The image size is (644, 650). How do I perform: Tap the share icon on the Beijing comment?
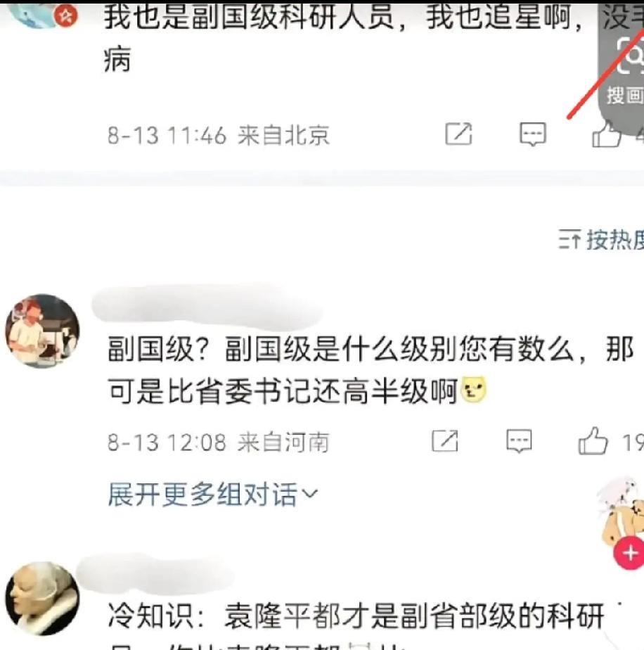click(458, 134)
